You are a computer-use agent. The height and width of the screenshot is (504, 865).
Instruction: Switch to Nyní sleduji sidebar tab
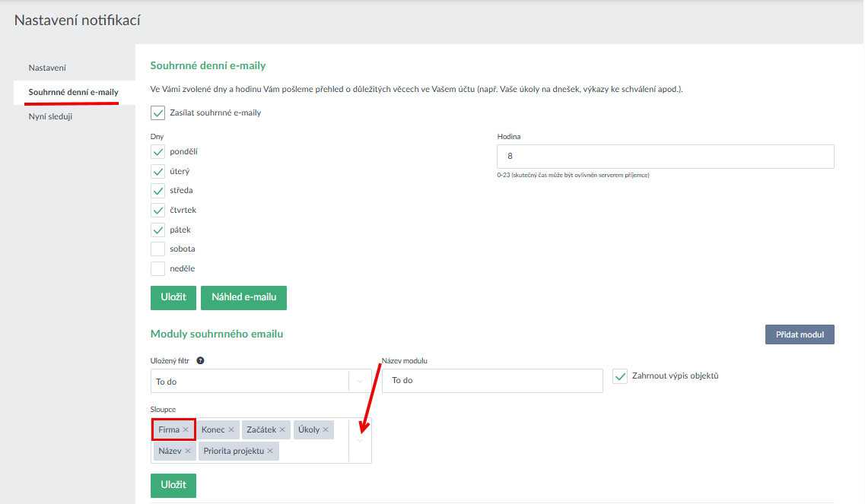50,116
